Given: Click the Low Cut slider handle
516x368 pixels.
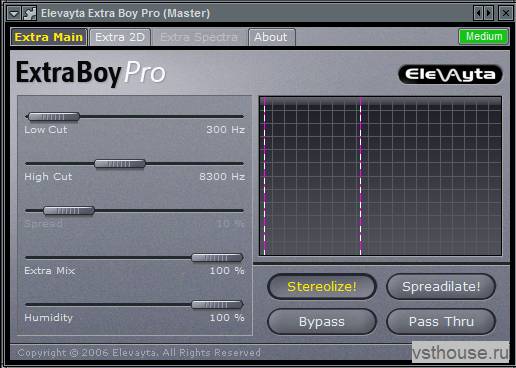Looking at the screenshot, I should 54,117.
